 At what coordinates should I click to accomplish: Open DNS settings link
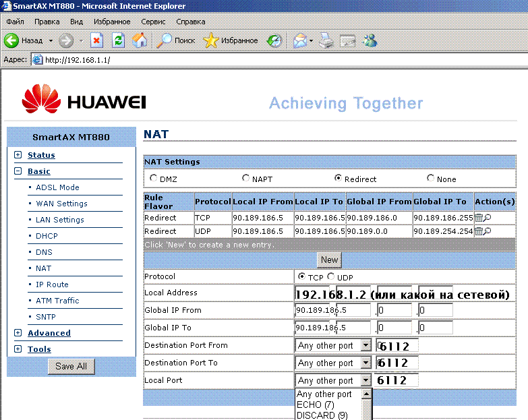click(x=44, y=252)
